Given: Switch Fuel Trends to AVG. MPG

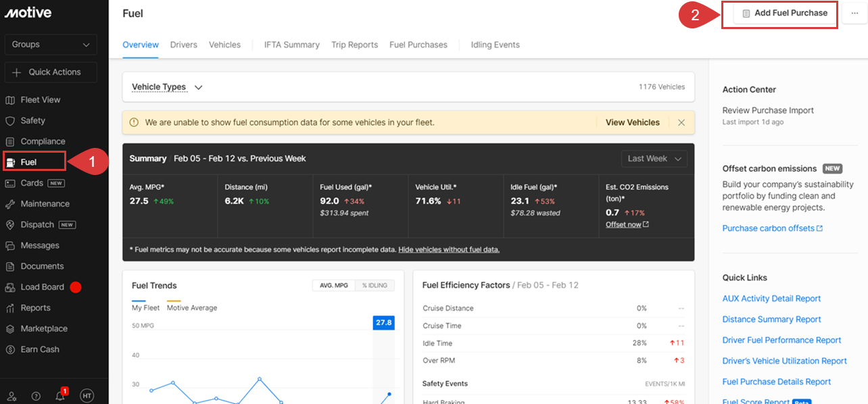Looking at the screenshot, I should pyautogui.click(x=333, y=285).
